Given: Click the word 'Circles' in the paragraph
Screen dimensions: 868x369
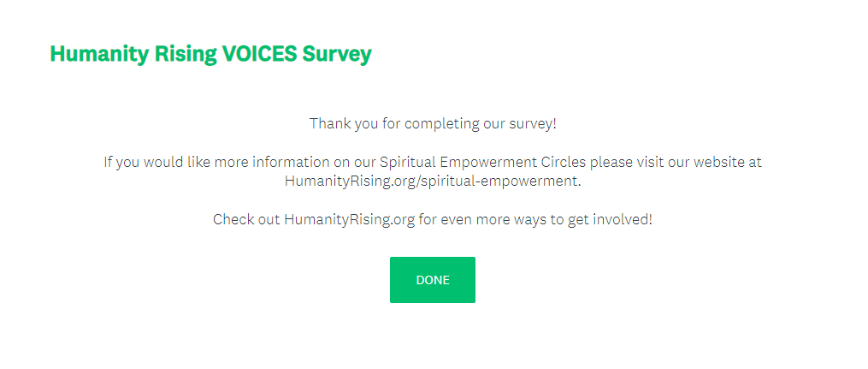Looking at the screenshot, I should click(x=562, y=162).
